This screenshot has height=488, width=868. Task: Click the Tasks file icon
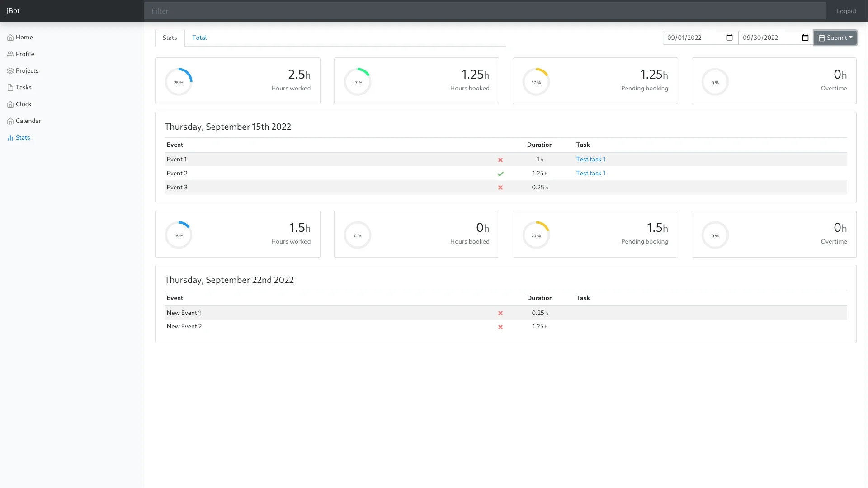click(x=10, y=88)
